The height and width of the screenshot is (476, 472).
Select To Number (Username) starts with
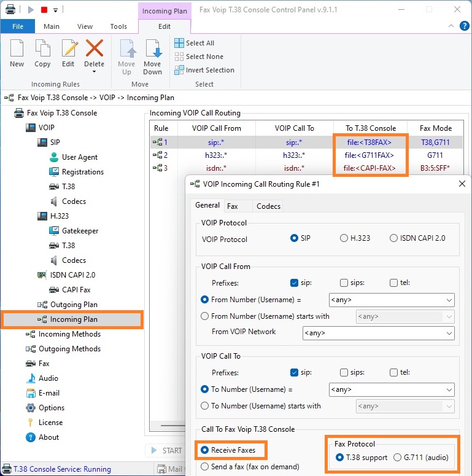click(x=205, y=406)
